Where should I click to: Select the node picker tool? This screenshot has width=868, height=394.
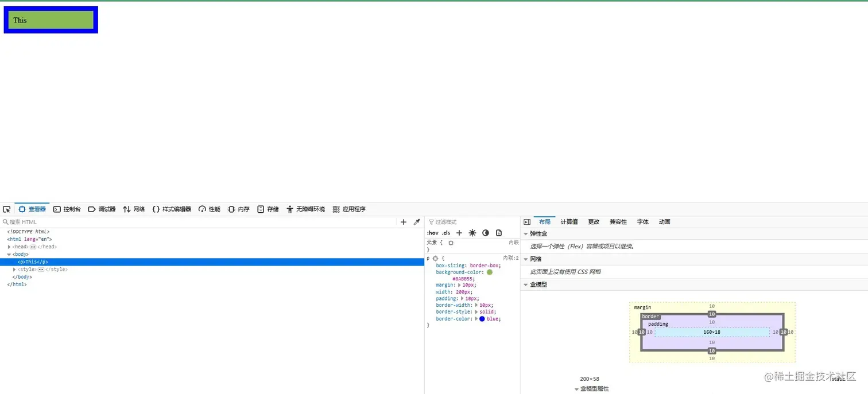click(7, 209)
